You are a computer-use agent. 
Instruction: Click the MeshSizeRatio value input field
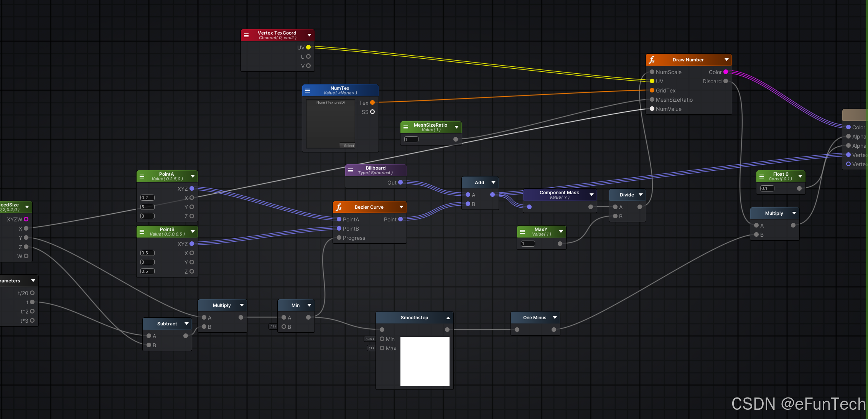411,139
